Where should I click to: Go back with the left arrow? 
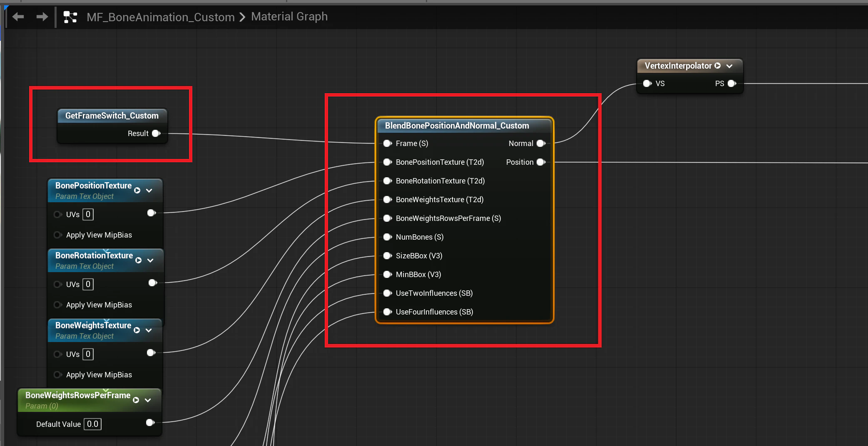[18, 17]
